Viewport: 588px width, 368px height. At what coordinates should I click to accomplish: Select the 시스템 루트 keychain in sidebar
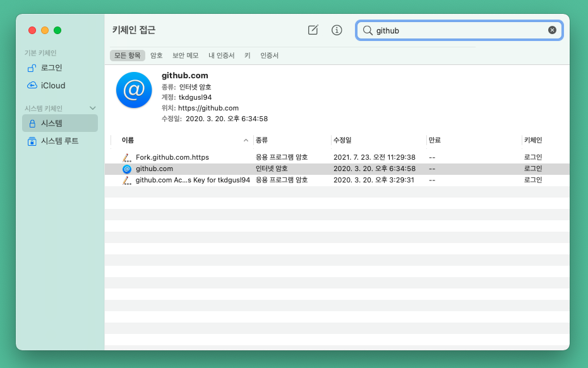coord(60,141)
